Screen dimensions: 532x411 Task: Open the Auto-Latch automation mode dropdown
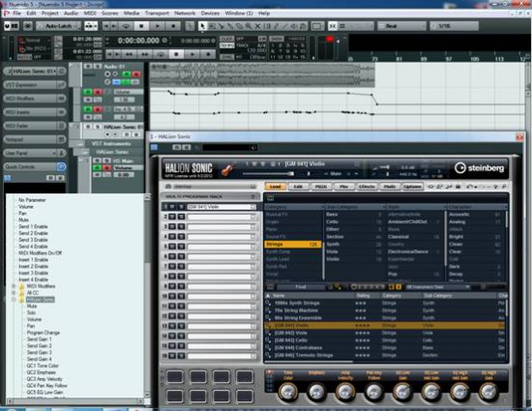click(x=59, y=26)
